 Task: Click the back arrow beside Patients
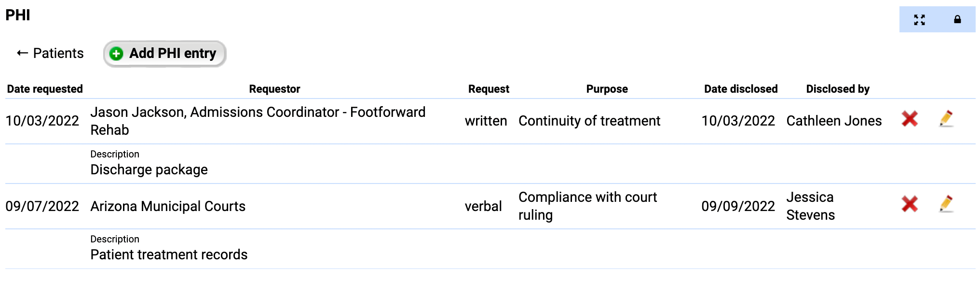point(22,53)
